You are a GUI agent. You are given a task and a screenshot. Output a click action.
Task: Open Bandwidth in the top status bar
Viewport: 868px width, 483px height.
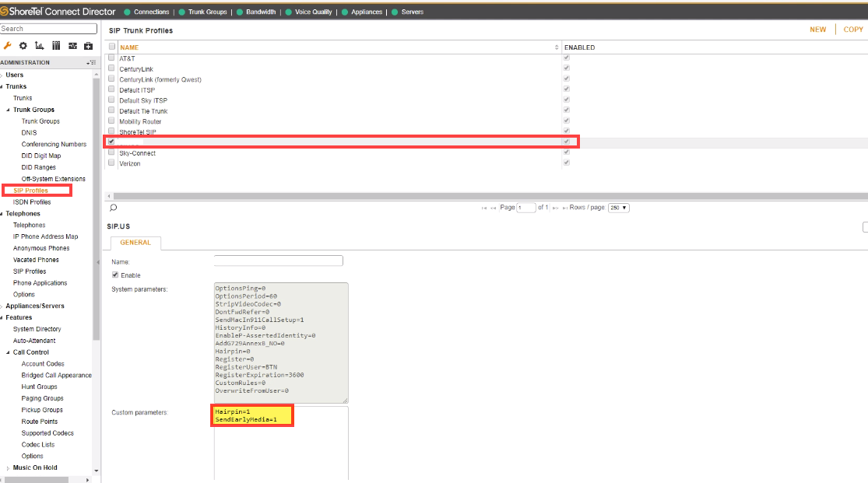[x=261, y=12]
